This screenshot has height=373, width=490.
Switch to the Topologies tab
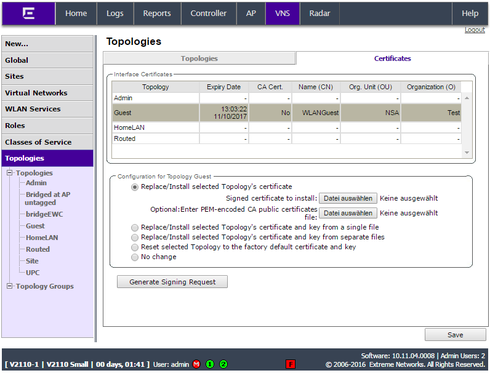[x=199, y=59]
